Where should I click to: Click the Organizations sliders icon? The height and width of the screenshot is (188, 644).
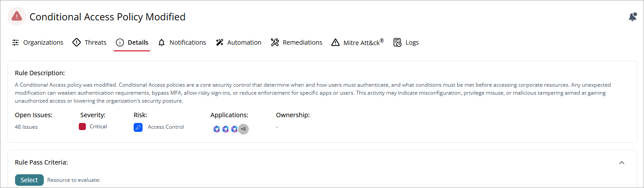15,42
